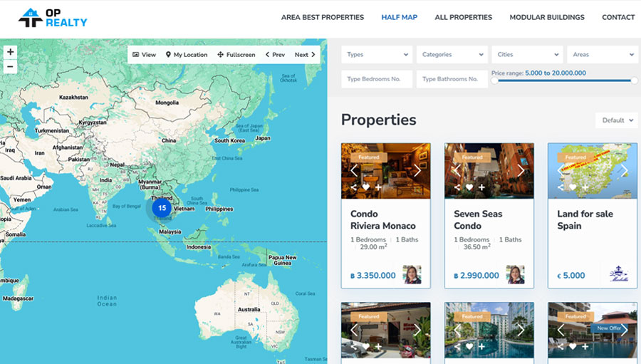Favorite Seven Seas Condo with heart icon
This screenshot has height=364, width=641.
tap(469, 187)
